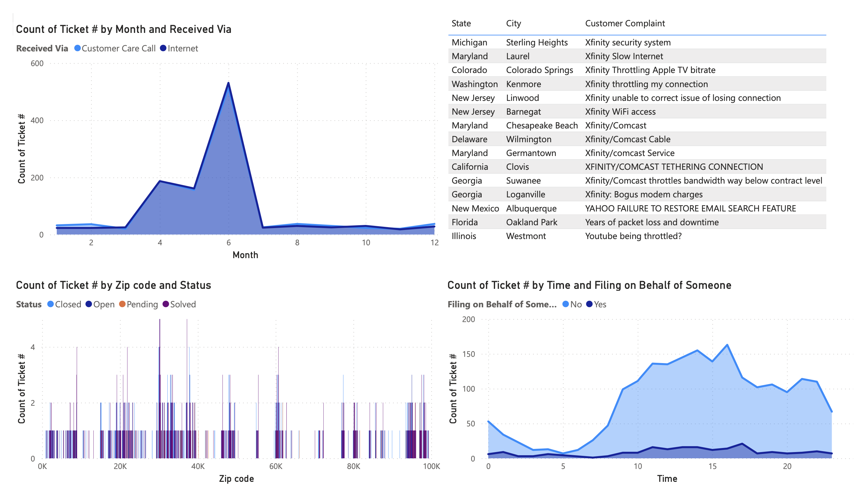The width and height of the screenshot is (868, 500).
Task: Select the Albuquerque New Mexico row
Action: click(531, 208)
